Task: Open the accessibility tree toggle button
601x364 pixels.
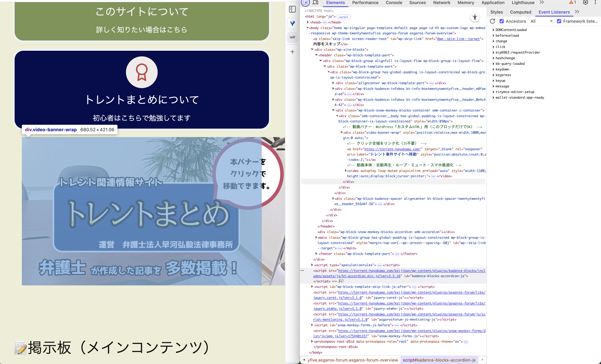Action: click(x=475, y=17)
